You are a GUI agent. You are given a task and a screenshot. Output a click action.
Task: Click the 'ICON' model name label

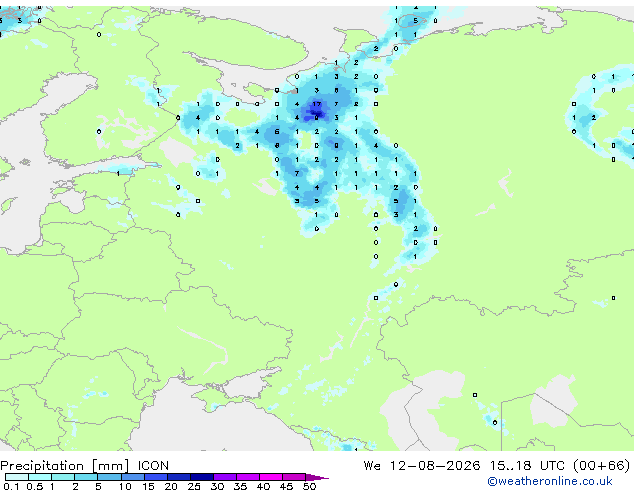(x=153, y=466)
